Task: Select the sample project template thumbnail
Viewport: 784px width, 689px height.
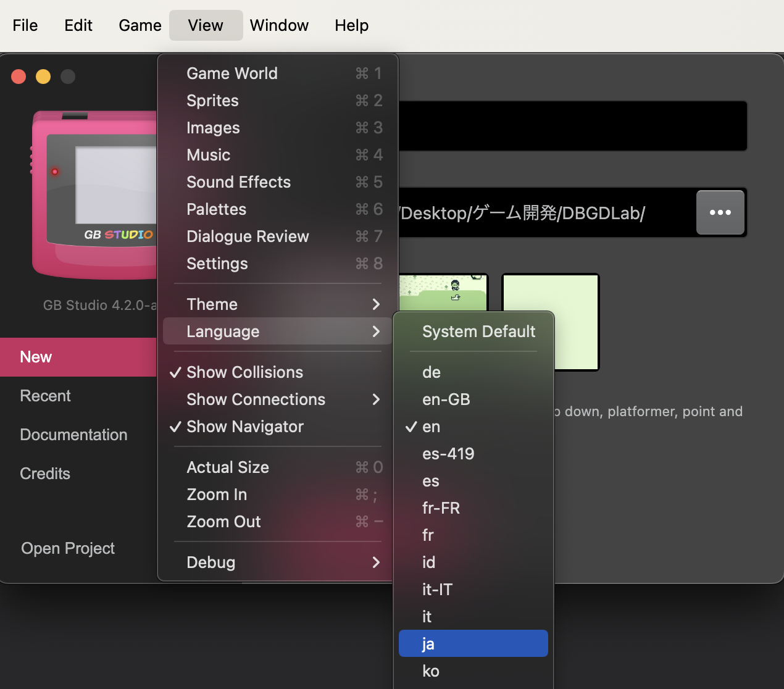Action: coord(443,292)
